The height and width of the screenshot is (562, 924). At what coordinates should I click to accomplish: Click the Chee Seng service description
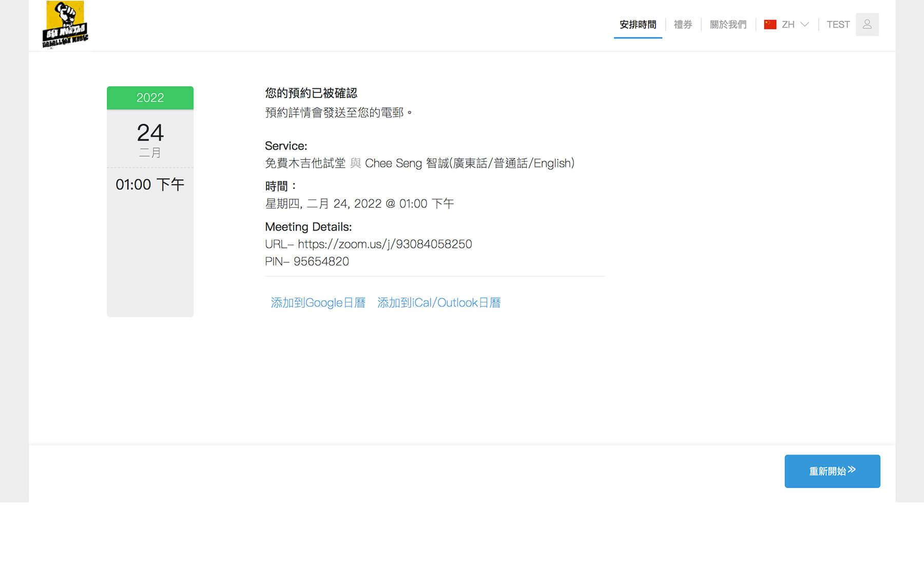[x=419, y=163]
